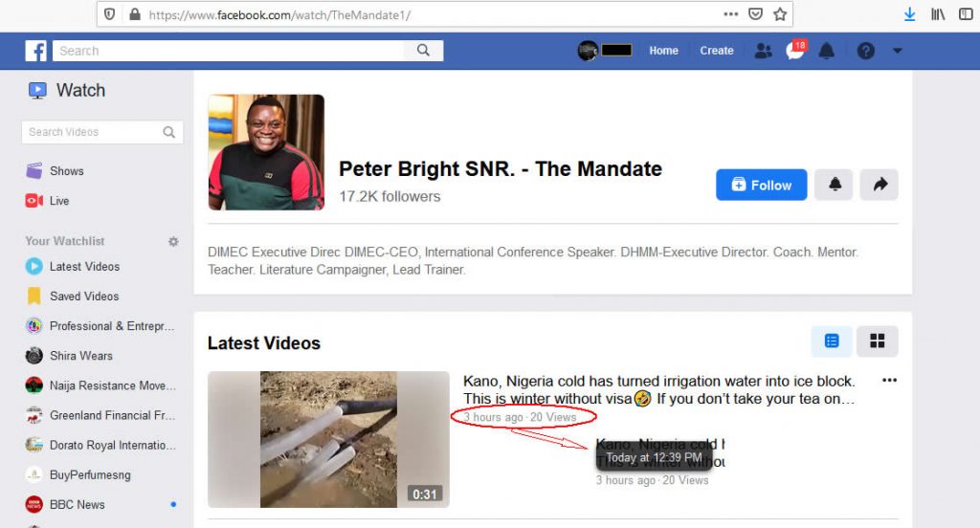Click the 17.2K followers text
Image resolution: width=980 pixels, height=528 pixels.
pyautogui.click(x=390, y=197)
